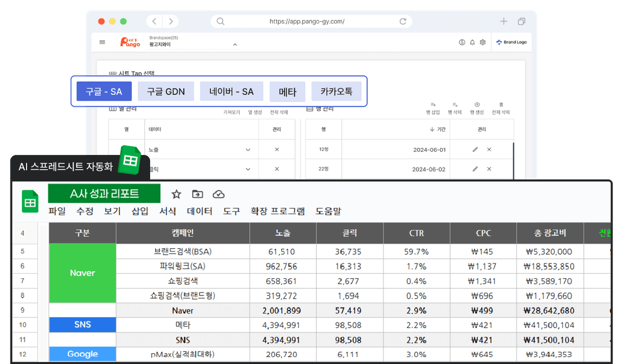This screenshot has width=623, height=364.
Task: Select the cell with value 962,756
Action: (283, 266)
